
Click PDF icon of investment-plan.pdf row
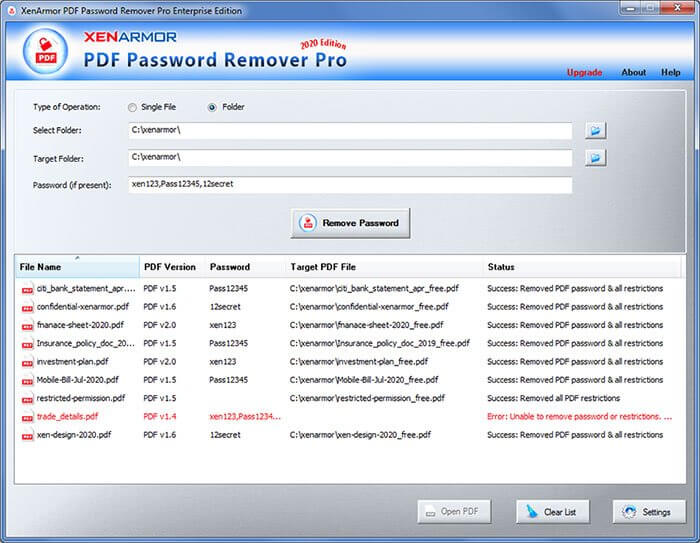[x=27, y=363]
